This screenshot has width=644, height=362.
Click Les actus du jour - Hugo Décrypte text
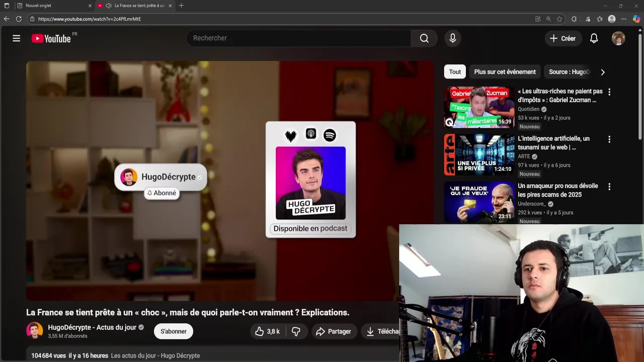click(x=155, y=355)
